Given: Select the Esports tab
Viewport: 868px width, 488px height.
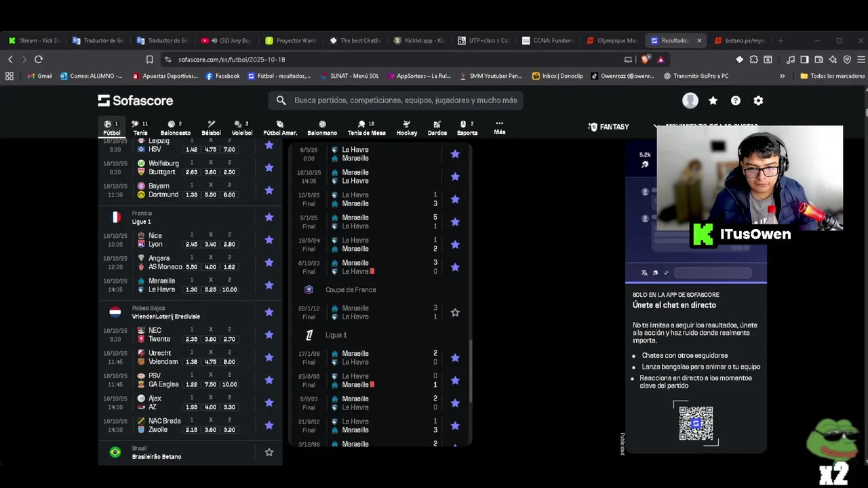Looking at the screenshot, I should [x=467, y=128].
